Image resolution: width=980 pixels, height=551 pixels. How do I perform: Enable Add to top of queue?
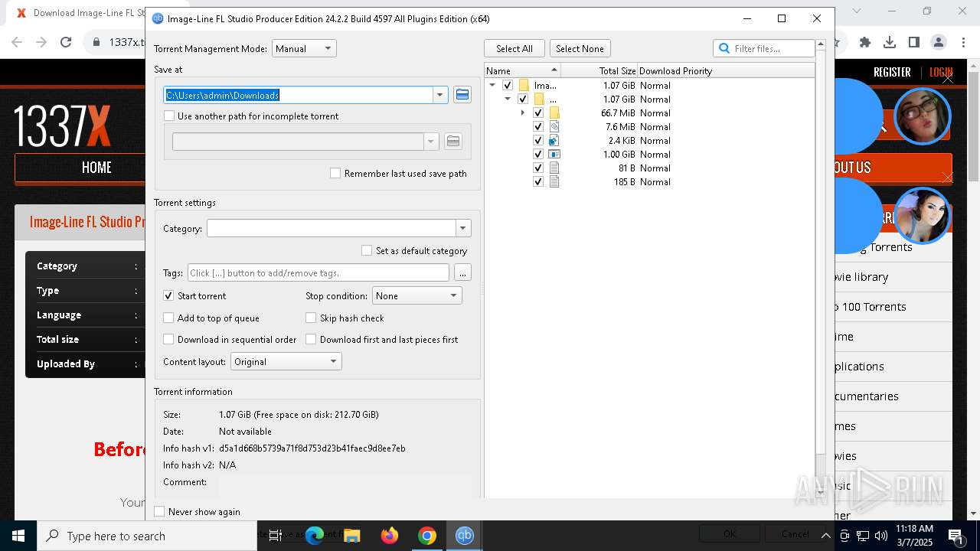coord(168,318)
